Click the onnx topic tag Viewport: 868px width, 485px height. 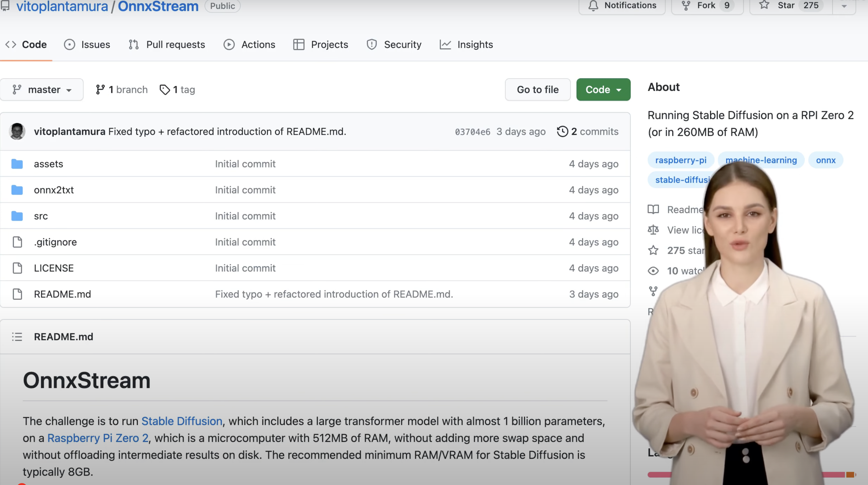point(826,160)
